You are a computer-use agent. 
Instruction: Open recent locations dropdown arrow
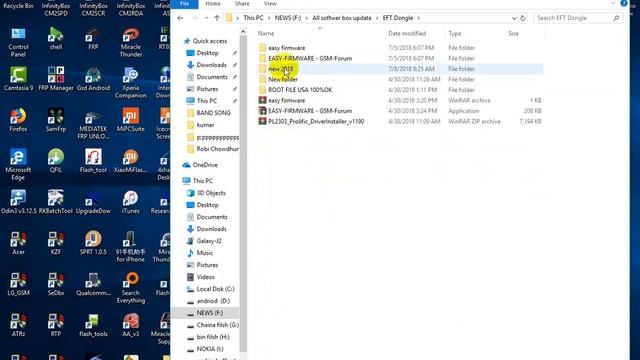point(207,18)
